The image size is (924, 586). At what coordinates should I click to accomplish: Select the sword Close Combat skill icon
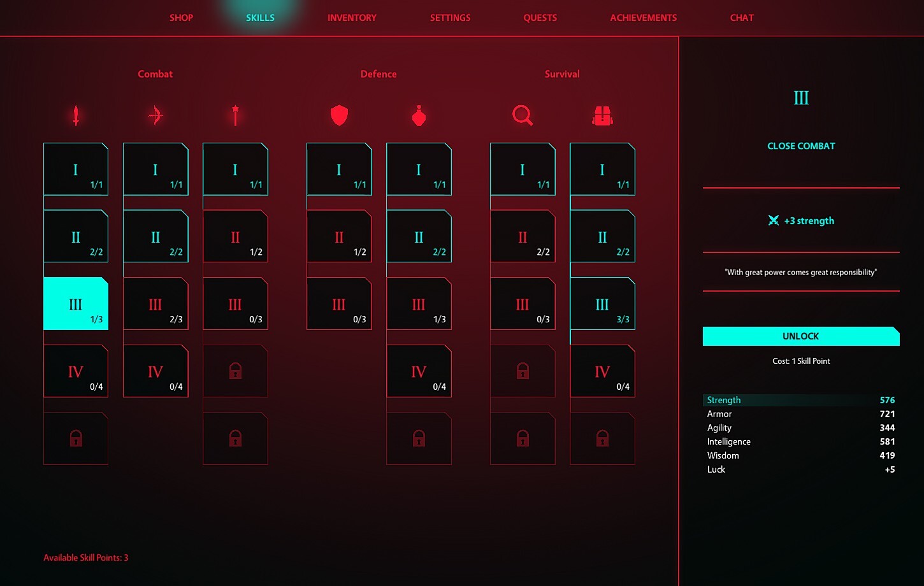(x=76, y=115)
